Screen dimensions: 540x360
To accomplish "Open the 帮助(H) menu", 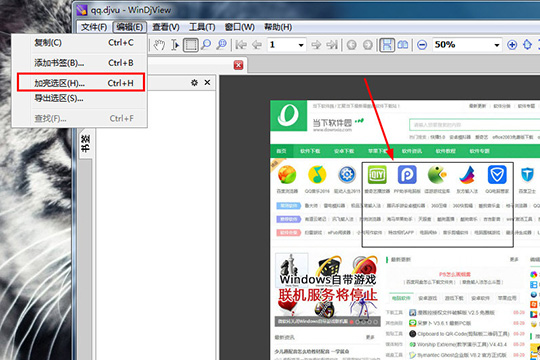I will (278, 27).
